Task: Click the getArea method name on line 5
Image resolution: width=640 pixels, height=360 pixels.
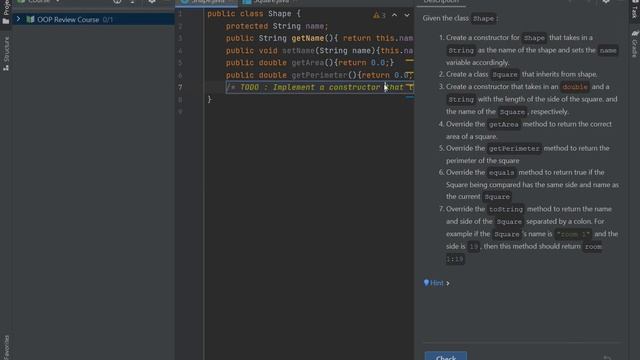Action: pos(308,63)
